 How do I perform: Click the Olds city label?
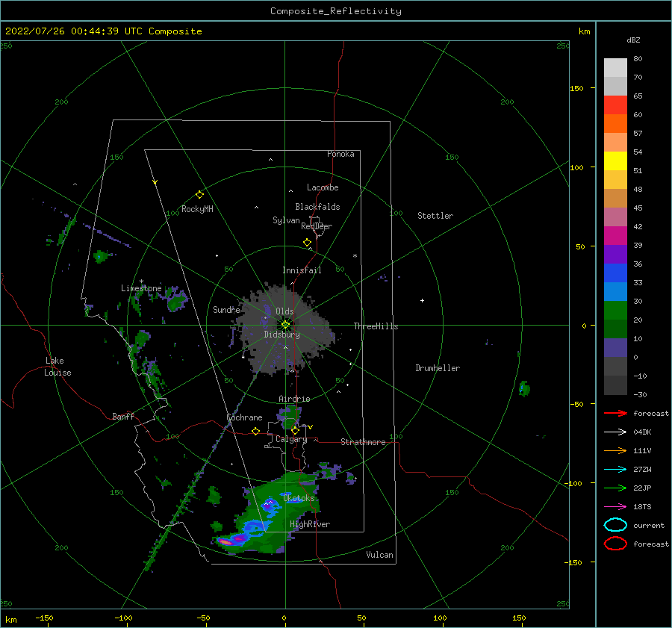coord(284,311)
